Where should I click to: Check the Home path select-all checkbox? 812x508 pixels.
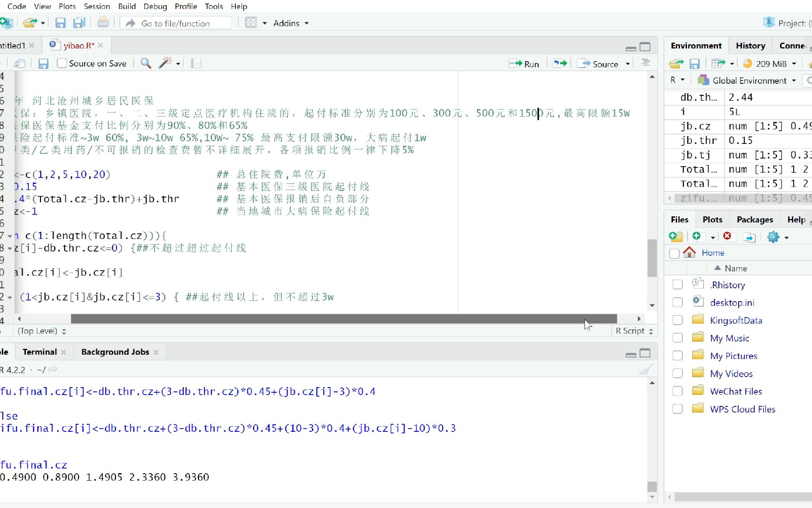(x=674, y=253)
